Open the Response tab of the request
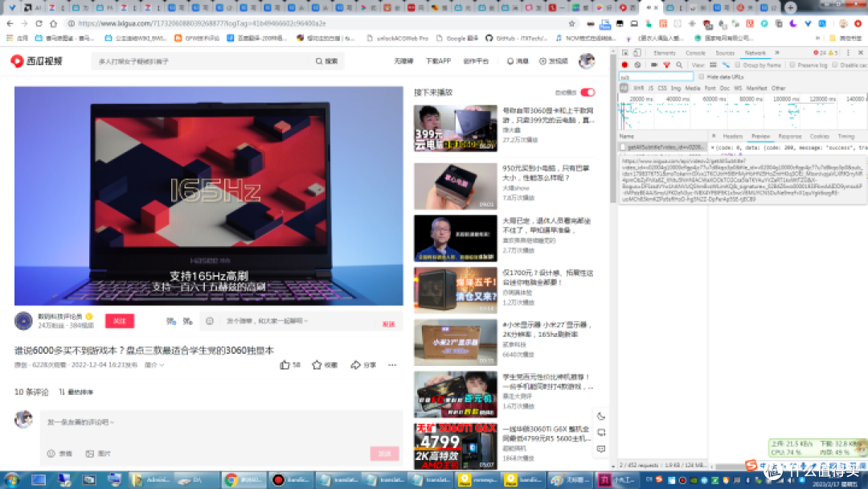 point(790,136)
